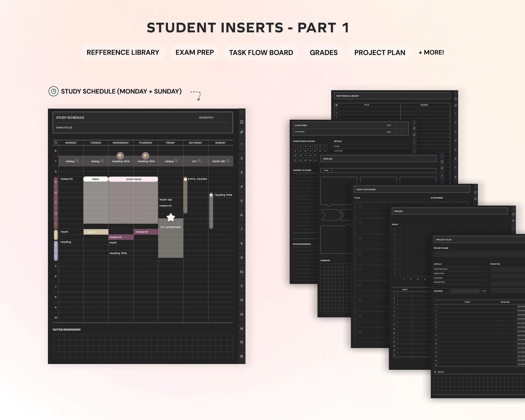The width and height of the screenshot is (525, 420).
Task: Open the Not Started status for task 2
Action: [x=521, y=311]
